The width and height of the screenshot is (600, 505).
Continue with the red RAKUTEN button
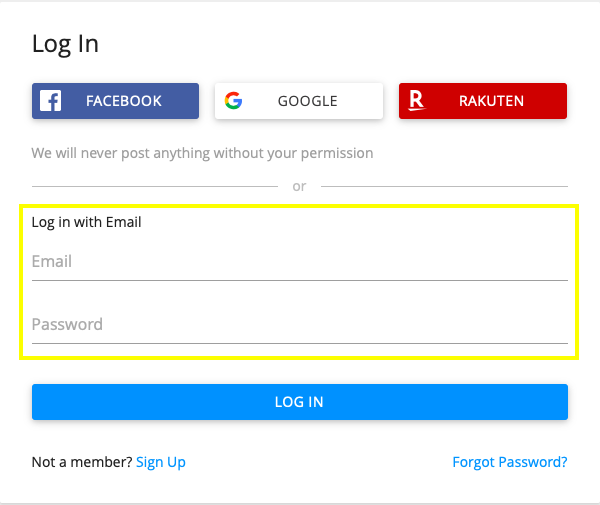tap(483, 101)
